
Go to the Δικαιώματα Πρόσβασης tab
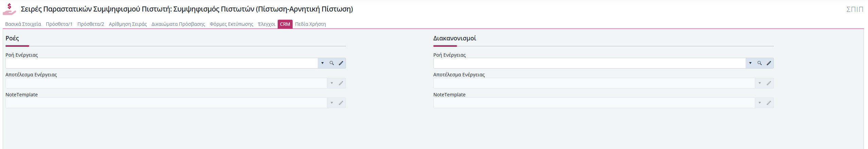pyautogui.click(x=178, y=24)
